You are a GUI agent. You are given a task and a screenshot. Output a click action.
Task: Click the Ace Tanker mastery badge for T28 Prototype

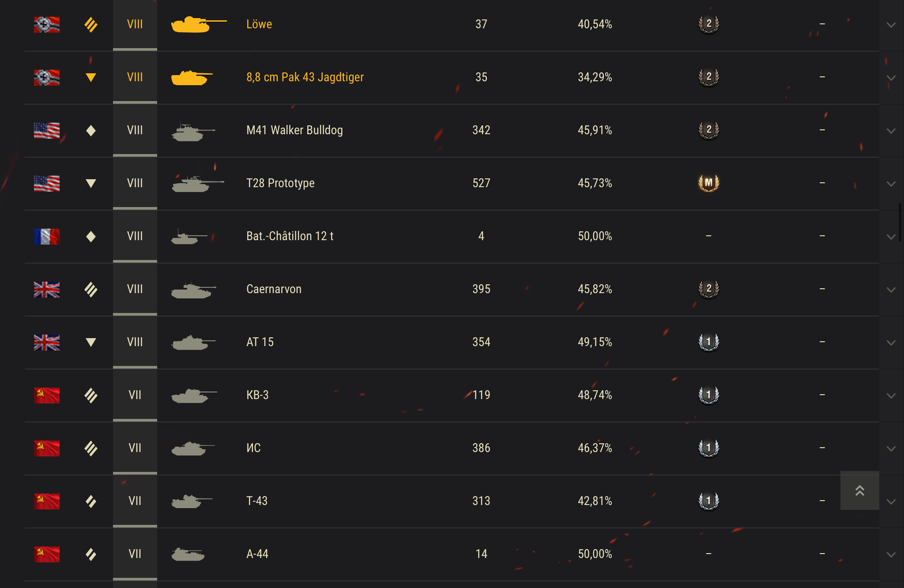pyautogui.click(x=708, y=183)
